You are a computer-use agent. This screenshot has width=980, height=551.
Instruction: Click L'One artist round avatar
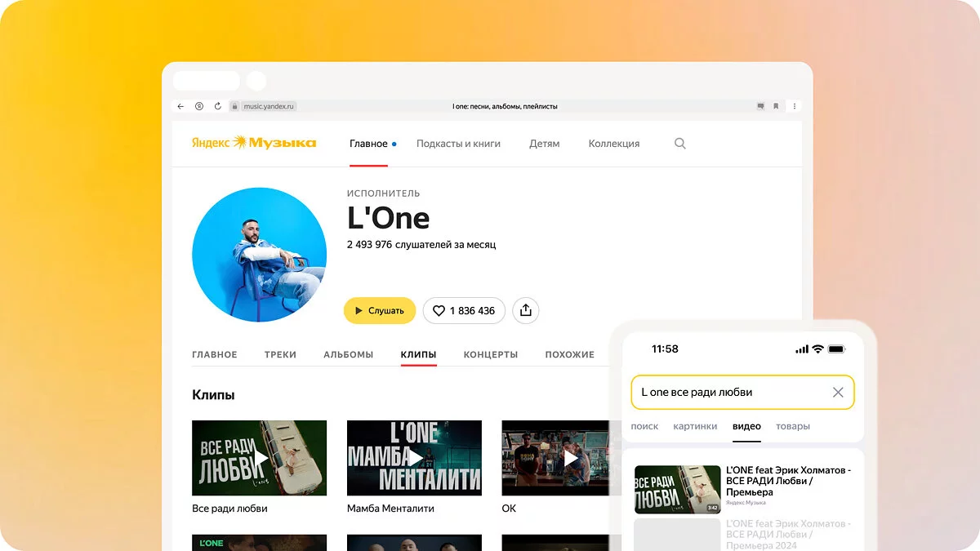(260, 255)
